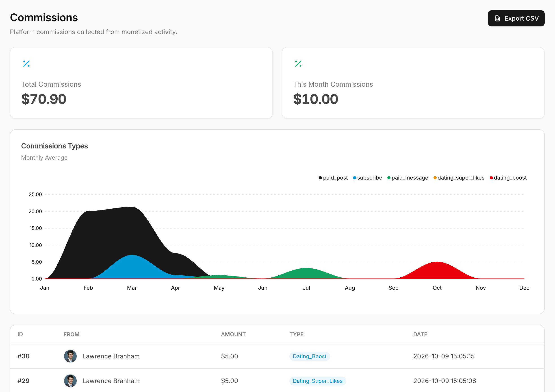
Task: Click the black paid_post legend dot
Action: pyautogui.click(x=320, y=178)
